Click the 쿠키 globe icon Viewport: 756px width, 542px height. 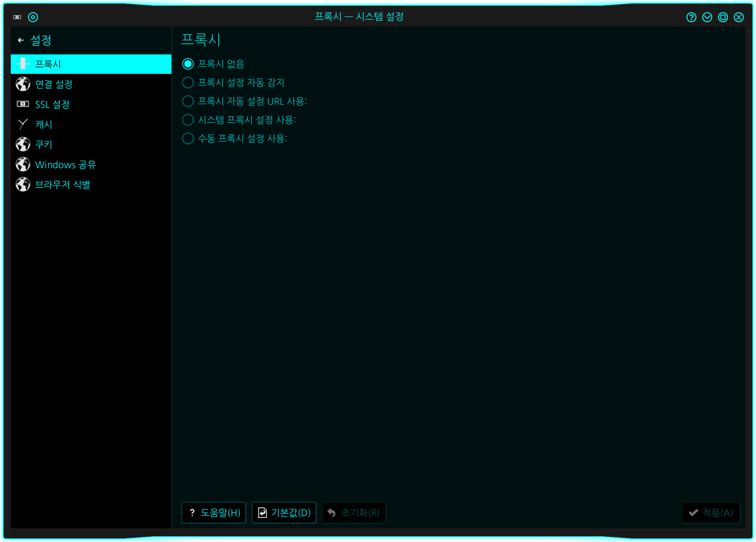pyautogui.click(x=23, y=144)
